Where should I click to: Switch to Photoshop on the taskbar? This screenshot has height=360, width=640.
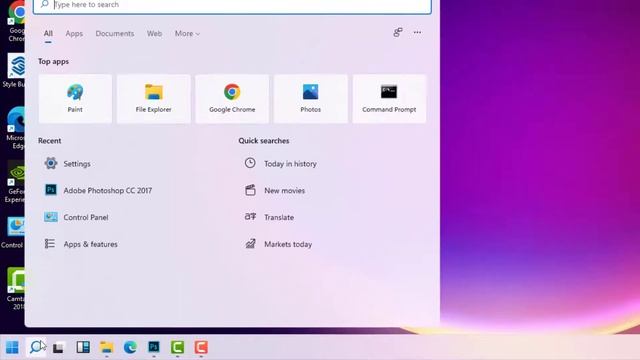(154, 347)
